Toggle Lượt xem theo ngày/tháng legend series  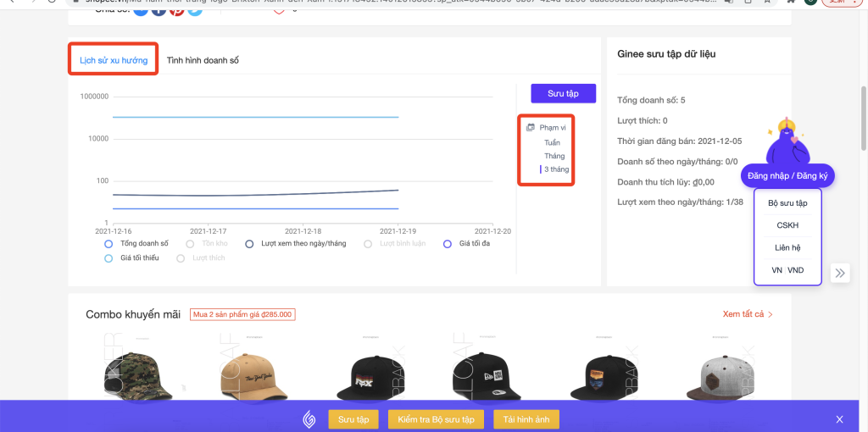[x=296, y=243]
